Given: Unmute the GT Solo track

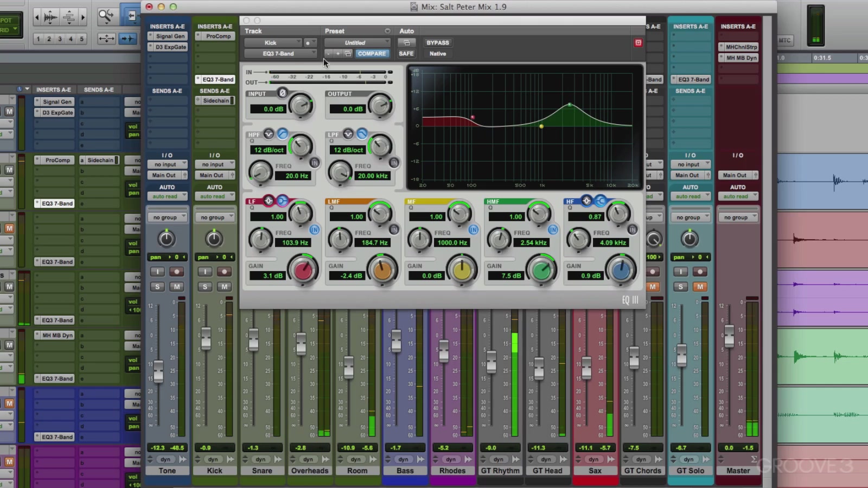Looking at the screenshot, I should pos(700,286).
